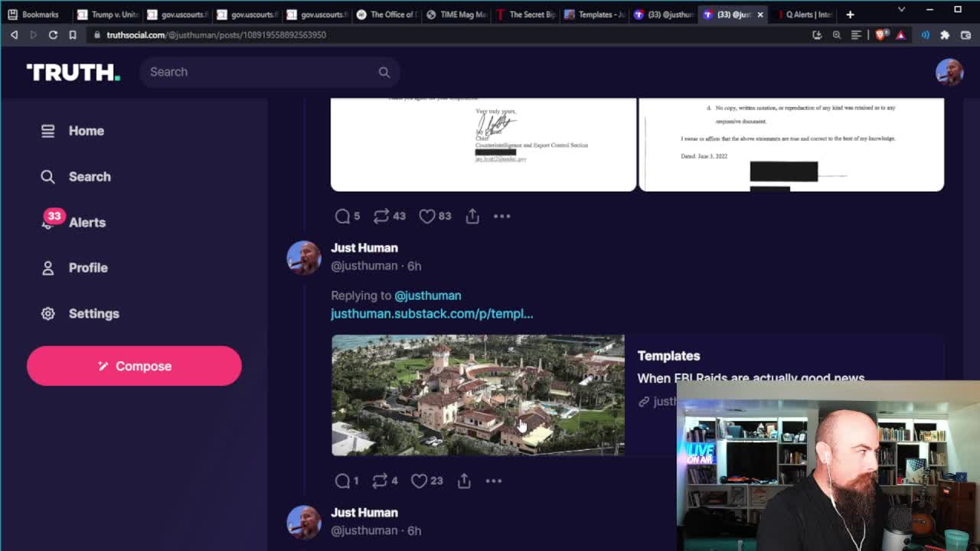The width and height of the screenshot is (980, 551).
Task: Click the install app icon in address bar
Action: (x=817, y=34)
